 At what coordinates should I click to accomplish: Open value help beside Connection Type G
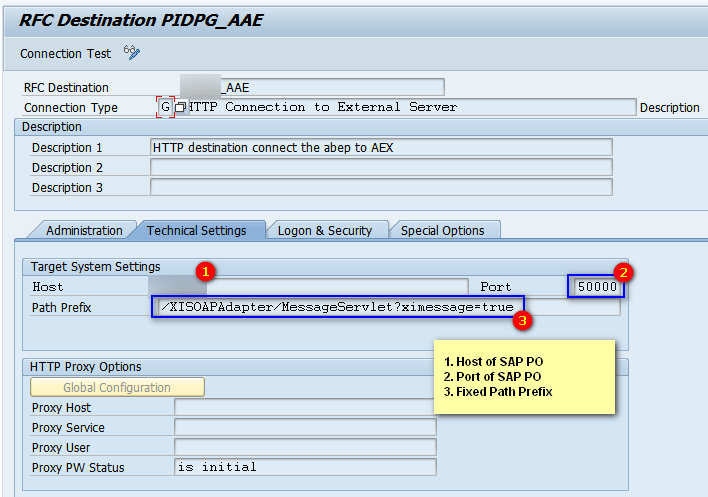point(180,107)
